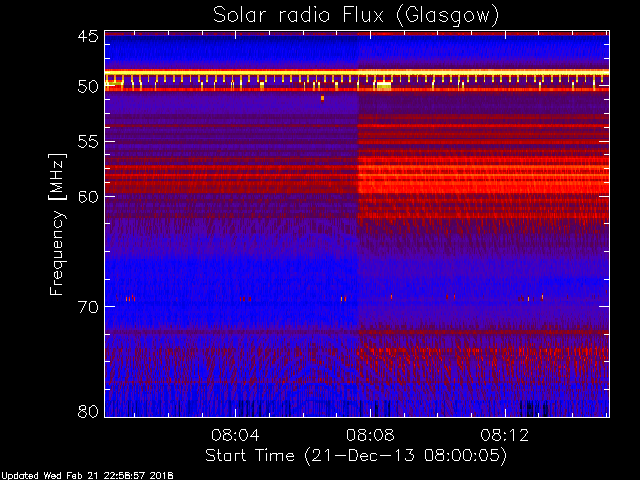Click the isolated orange spot near 51 MHz

tap(322, 98)
